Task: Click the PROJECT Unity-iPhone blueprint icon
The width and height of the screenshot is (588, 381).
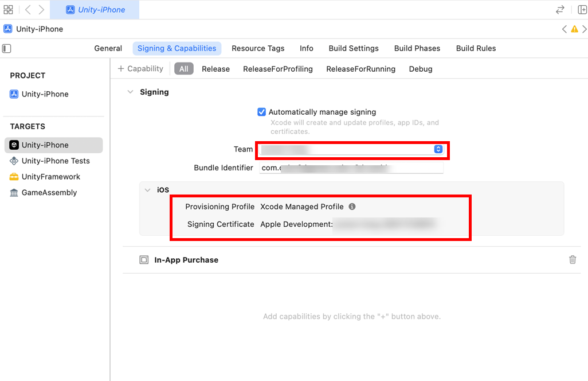Action: [x=14, y=94]
